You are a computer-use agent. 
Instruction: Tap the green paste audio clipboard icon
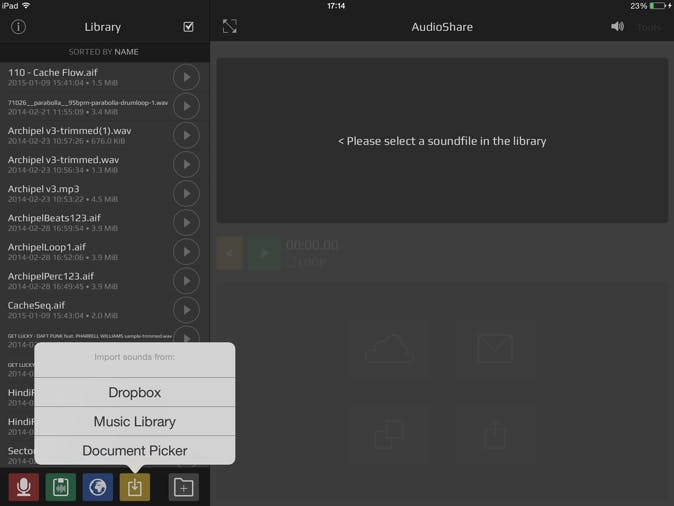(x=61, y=487)
